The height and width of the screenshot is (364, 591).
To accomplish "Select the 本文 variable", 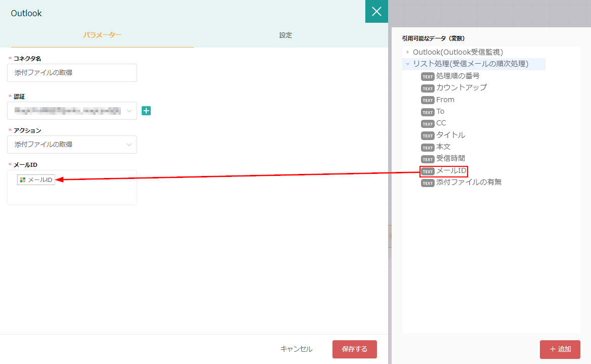I will click(x=443, y=147).
